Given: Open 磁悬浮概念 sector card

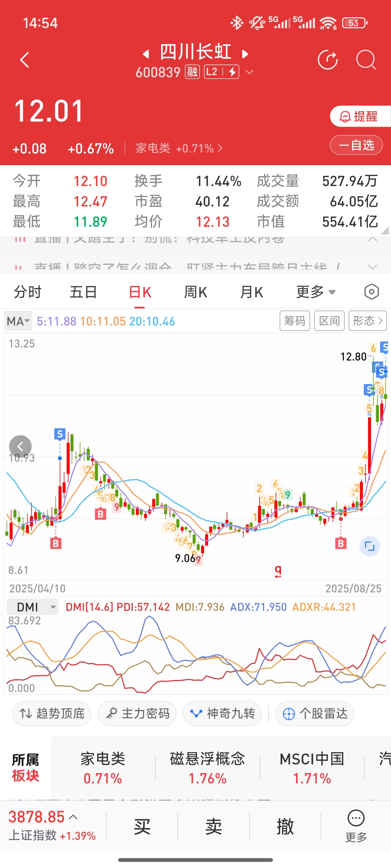Looking at the screenshot, I should click(207, 768).
